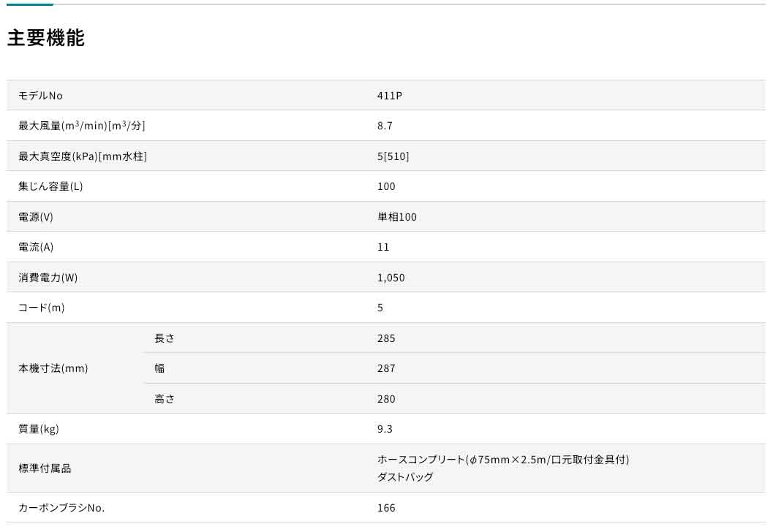Click the 幅 sub-label
Viewport: 773px width, 532px height.
click(159, 368)
